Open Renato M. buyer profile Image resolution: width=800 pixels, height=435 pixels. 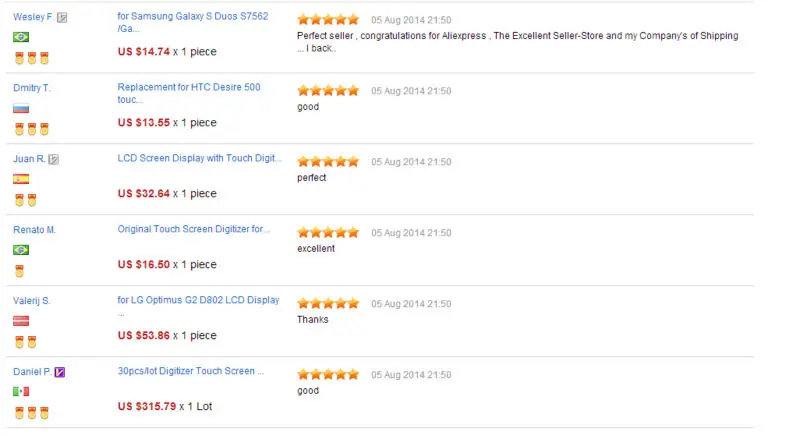[34, 230]
